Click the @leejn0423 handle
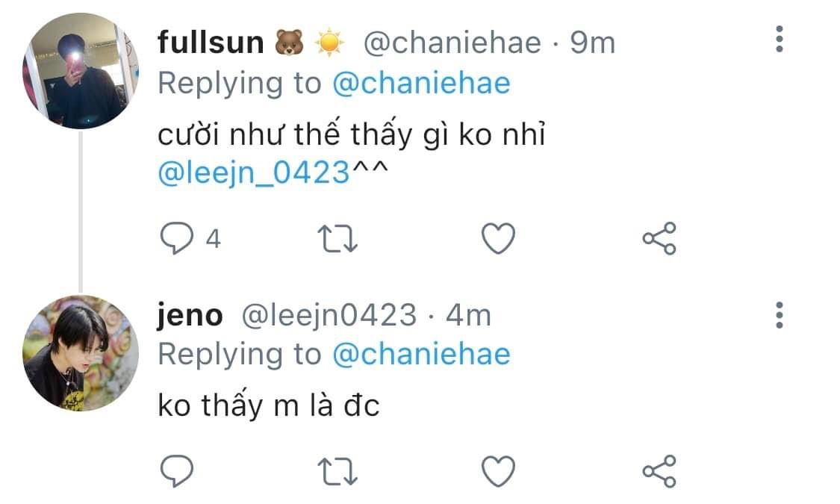 [x=328, y=316]
